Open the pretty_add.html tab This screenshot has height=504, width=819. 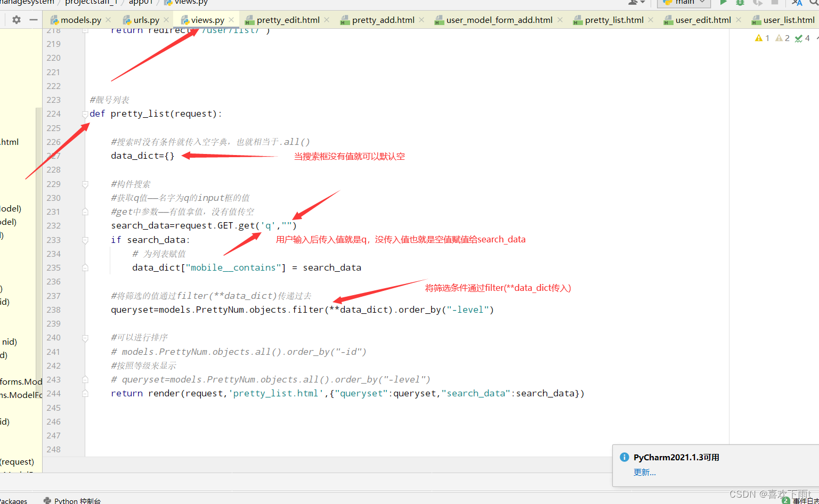pos(383,20)
